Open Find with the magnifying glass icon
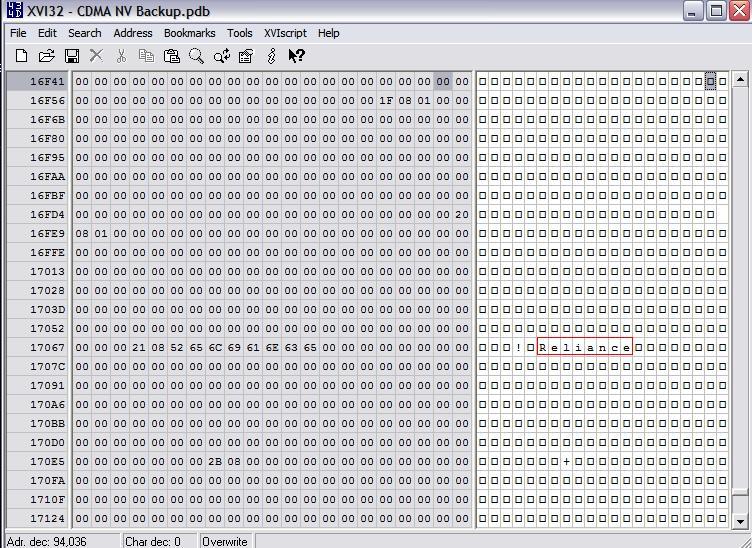The width and height of the screenshot is (752, 548). coord(196,56)
